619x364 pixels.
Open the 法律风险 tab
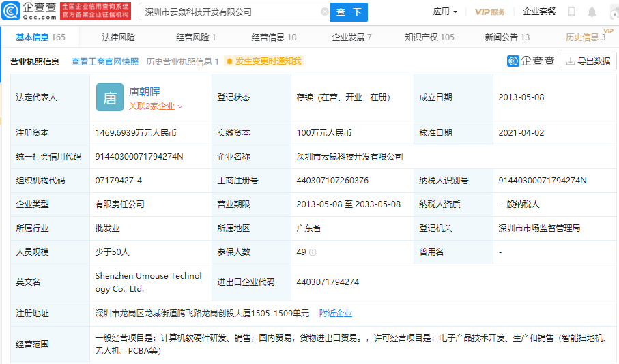click(x=119, y=37)
